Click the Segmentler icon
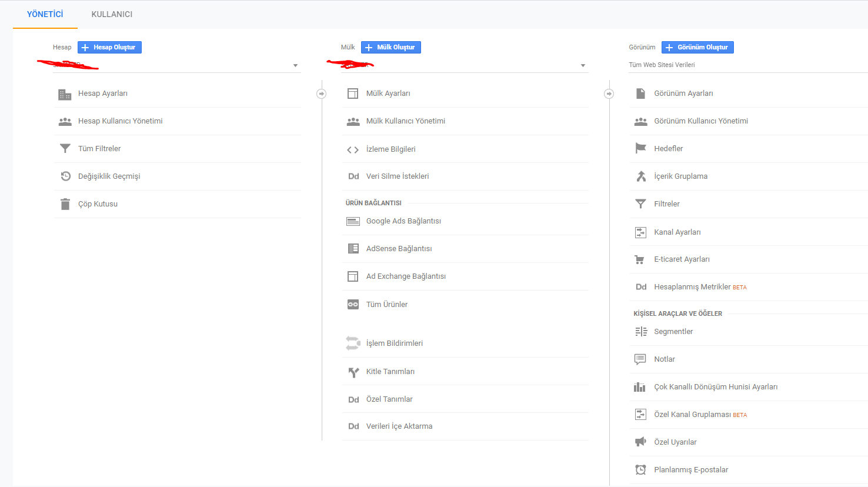This screenshot has height=487, width=868. 641,332
